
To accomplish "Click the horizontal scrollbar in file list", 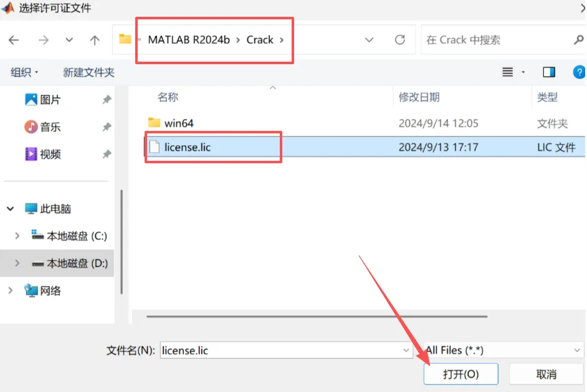I will pos(317,317).
